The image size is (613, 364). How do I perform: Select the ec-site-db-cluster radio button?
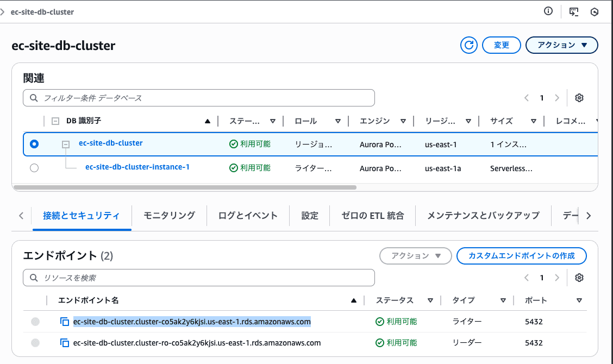pos(34,144)
